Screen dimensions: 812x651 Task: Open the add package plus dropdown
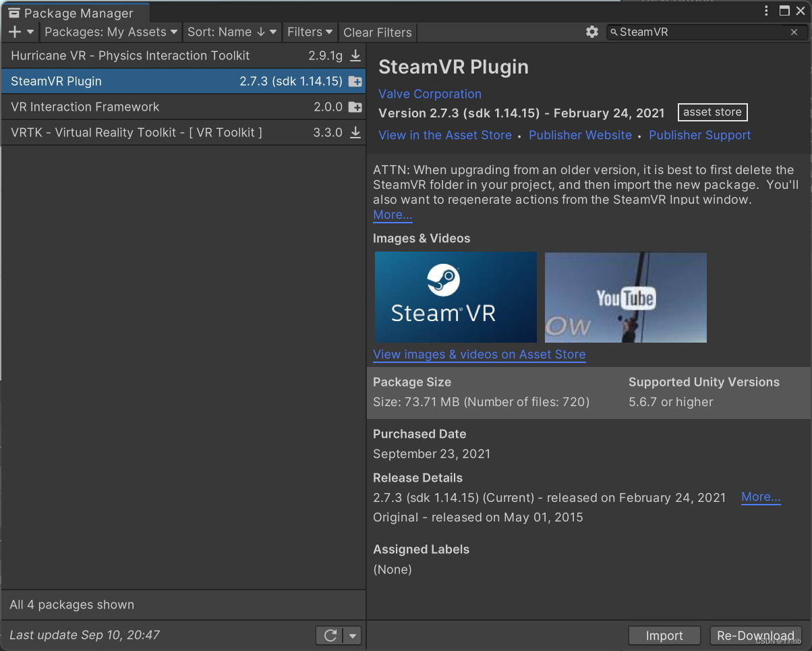click(21, 32)
